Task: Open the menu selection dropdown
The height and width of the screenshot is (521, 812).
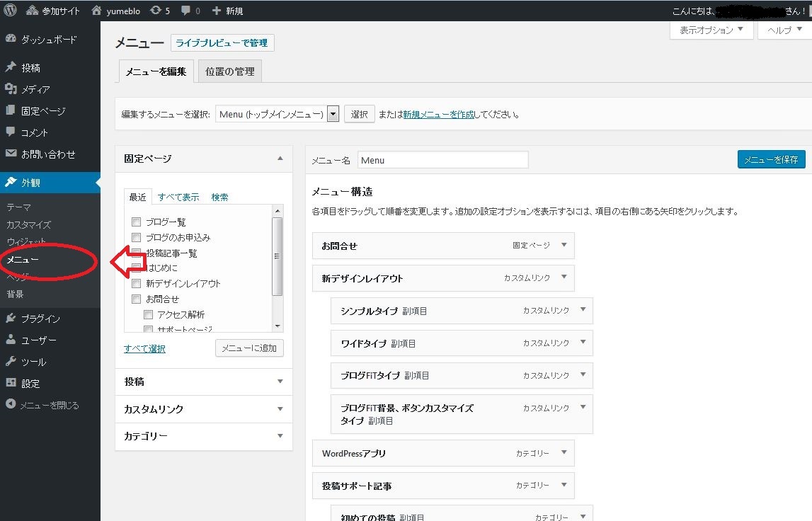Action: (277, 114)
